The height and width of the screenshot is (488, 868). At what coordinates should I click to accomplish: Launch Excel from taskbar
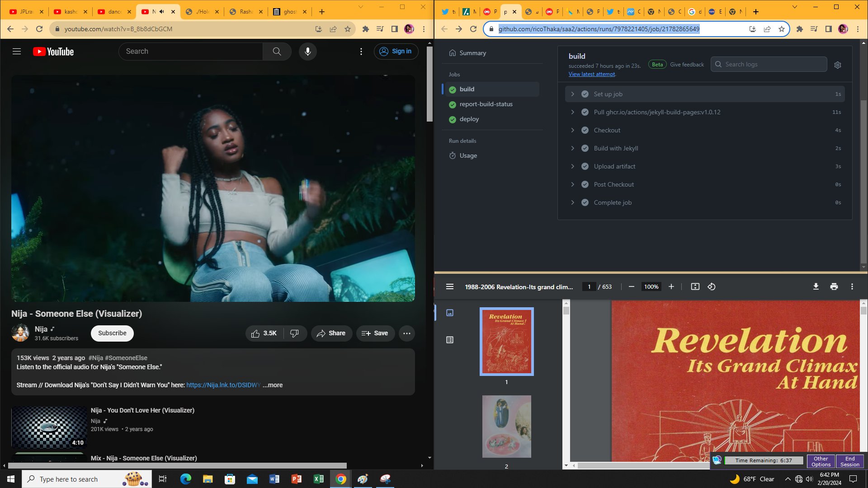(319, 479)
